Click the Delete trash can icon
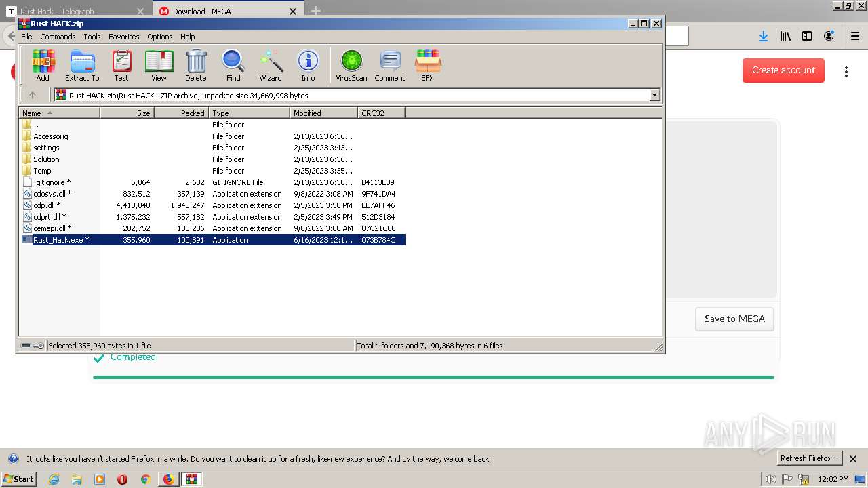 196,66
